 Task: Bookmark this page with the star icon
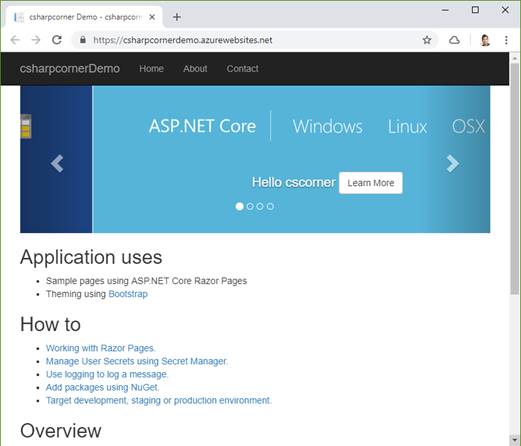427,40
